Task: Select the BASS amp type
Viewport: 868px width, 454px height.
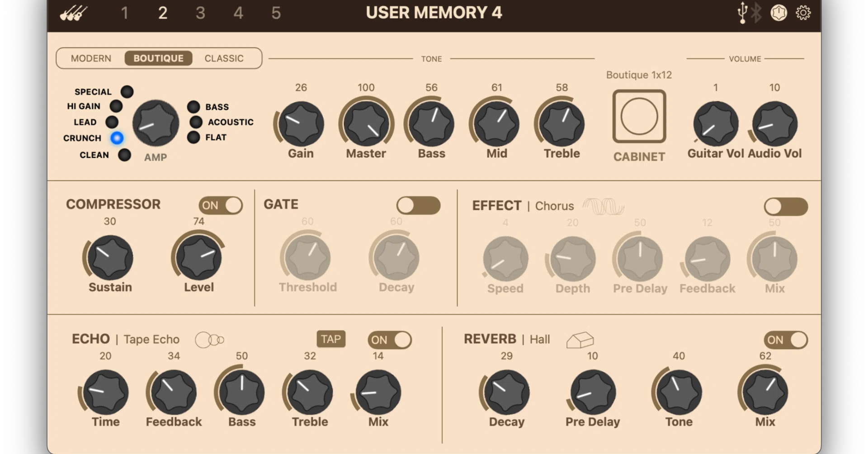Action: tap(193, 107)
